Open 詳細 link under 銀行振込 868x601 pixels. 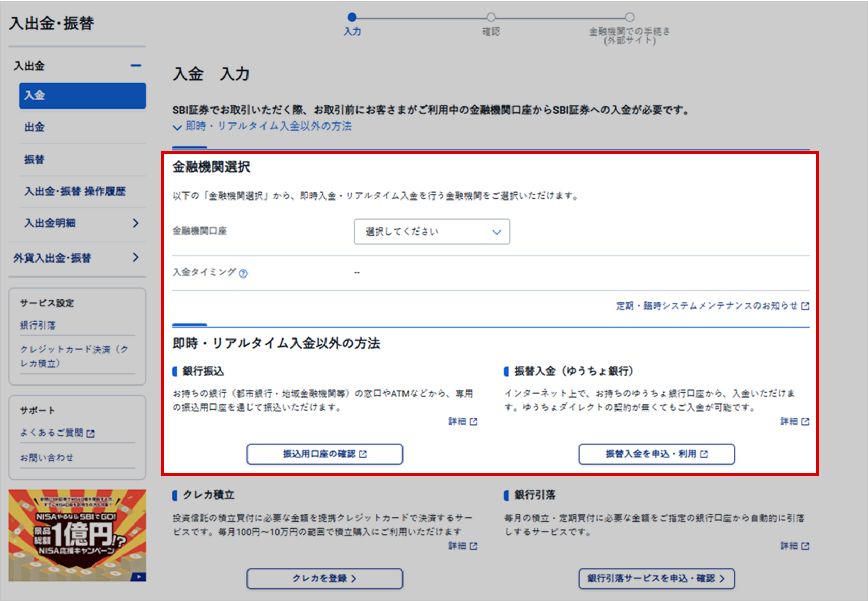[457, 422]
